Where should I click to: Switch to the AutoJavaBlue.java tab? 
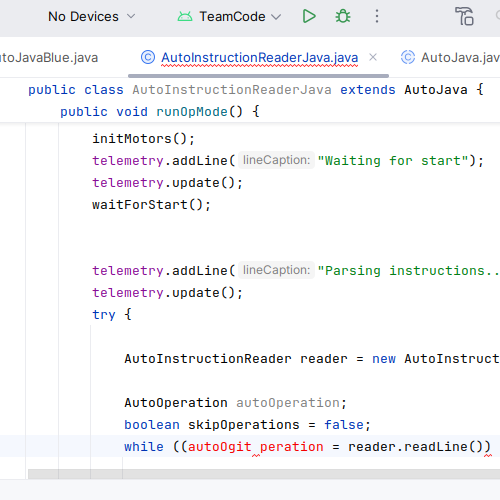[49, 58]
